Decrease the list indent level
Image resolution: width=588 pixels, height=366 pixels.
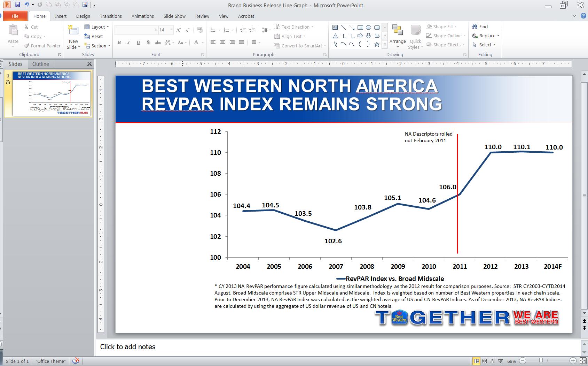(x=243, y=30)
